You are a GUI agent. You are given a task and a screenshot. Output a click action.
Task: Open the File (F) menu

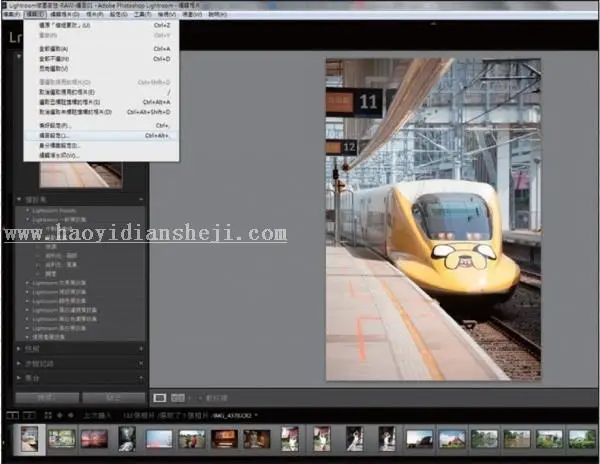coord(12,14)
